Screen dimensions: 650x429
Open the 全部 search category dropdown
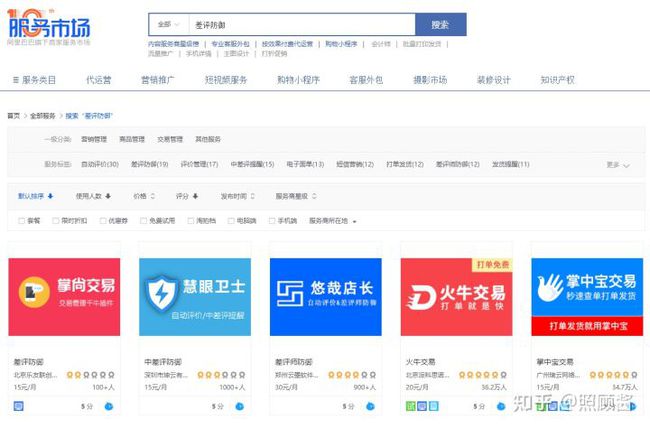pos(169,24)
